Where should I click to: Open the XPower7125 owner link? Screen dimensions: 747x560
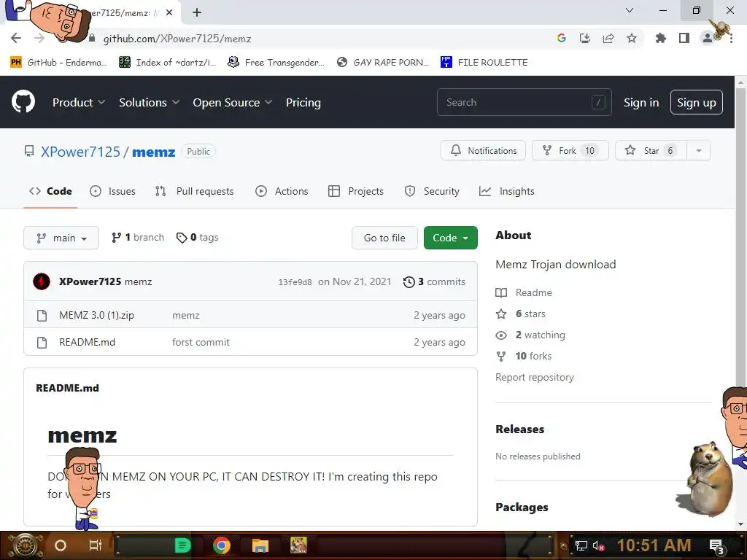[80, 152]
